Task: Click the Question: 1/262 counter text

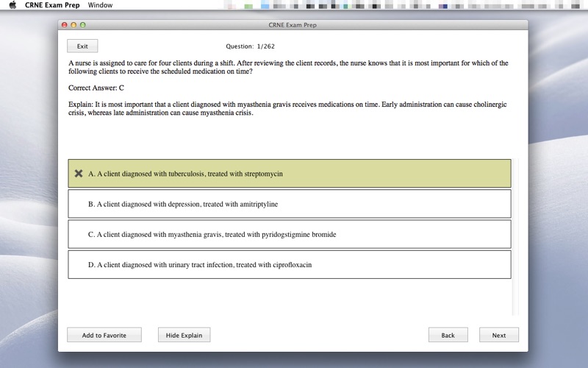Action: coord(250,46)
